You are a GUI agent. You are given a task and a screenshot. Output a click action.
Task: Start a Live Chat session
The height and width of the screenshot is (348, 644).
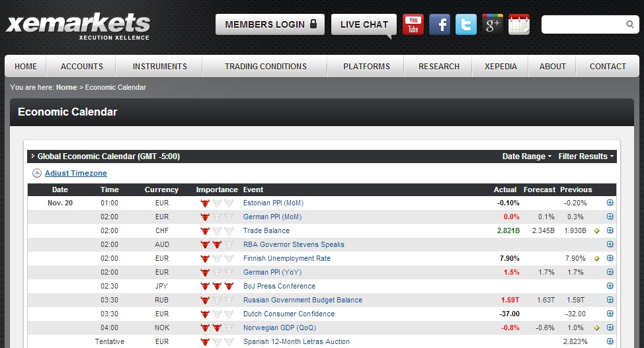364,24
